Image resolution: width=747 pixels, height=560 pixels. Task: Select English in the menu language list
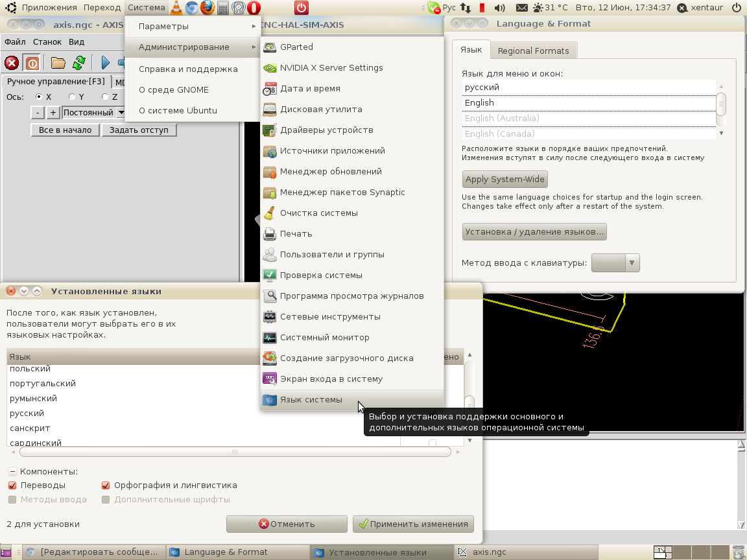point(588,103)
